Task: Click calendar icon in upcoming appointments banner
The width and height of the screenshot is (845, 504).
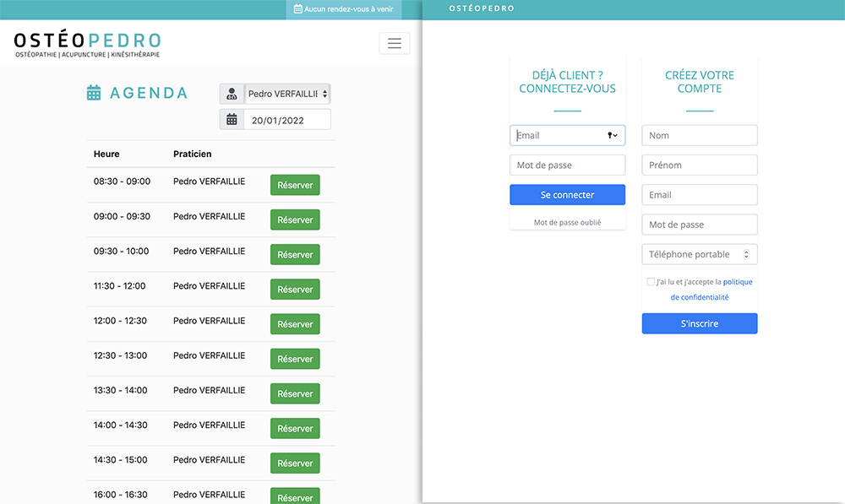Action: point(297,9)
